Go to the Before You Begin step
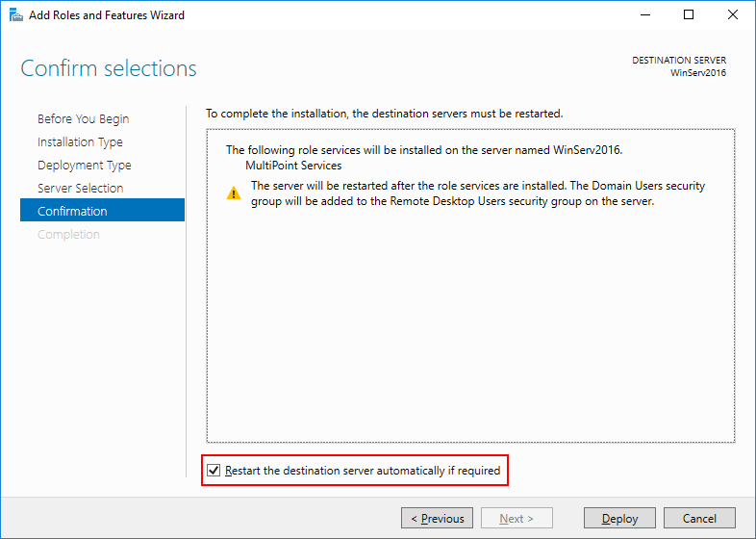 [x=83, y=119]
